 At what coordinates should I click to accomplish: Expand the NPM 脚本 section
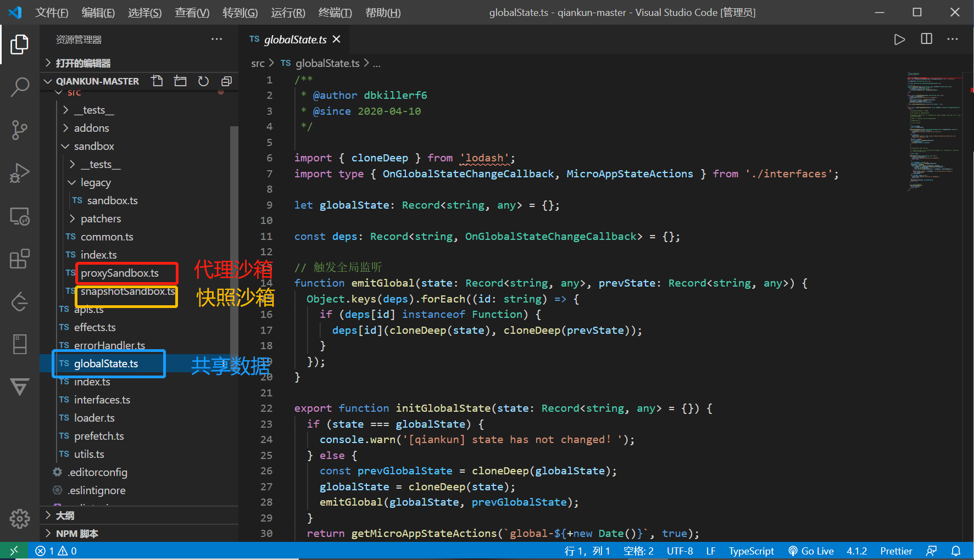[x=139, y=534]
